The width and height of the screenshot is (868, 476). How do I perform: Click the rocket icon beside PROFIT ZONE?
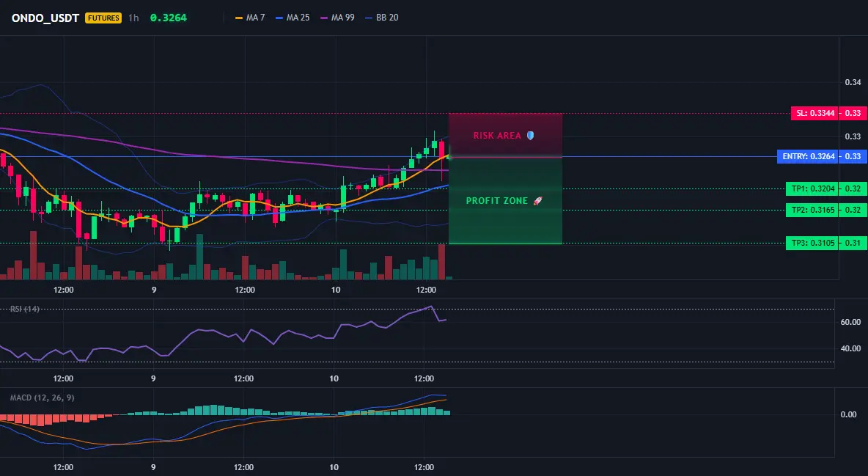(x=537, y=201)
